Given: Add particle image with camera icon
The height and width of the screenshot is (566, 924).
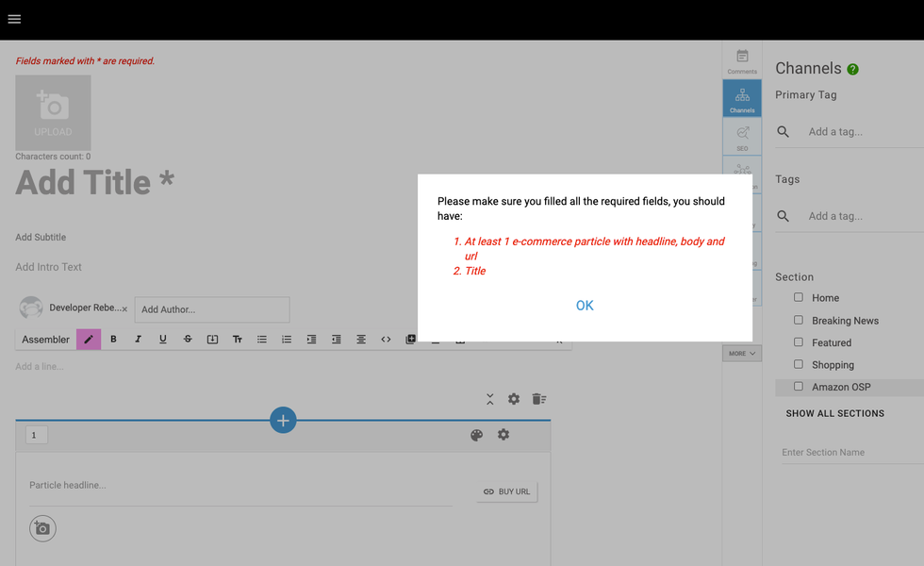Looking at the screenshot, I should (x=42, y=528).
